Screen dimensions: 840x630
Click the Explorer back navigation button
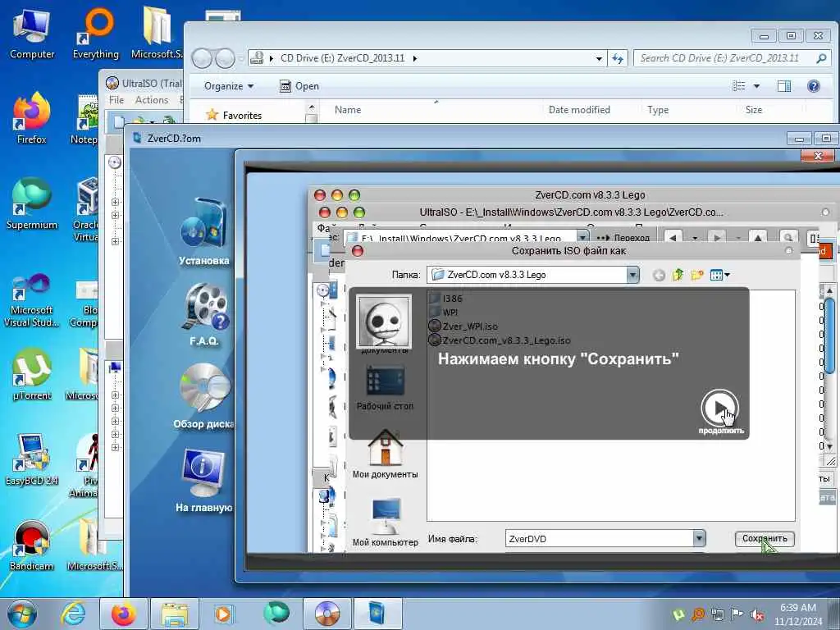coord(202,58)
